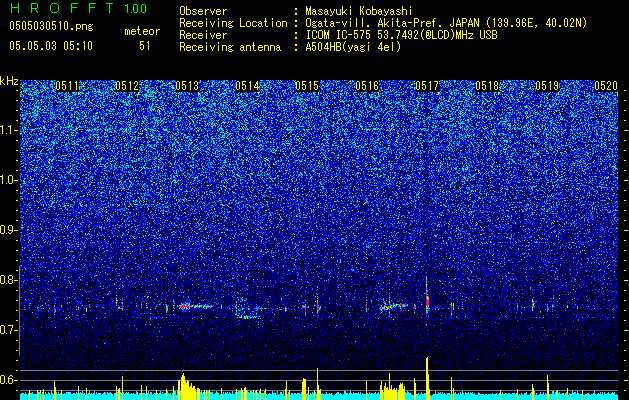Click the Ogata-vill. Akita-Pref. JAPAN location text
The width and height of the screenshot is (629, 400).
point(446,23)
